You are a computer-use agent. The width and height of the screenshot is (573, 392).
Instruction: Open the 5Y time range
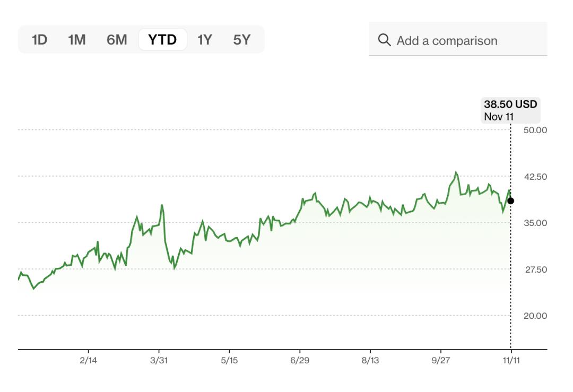pos(241,40)
